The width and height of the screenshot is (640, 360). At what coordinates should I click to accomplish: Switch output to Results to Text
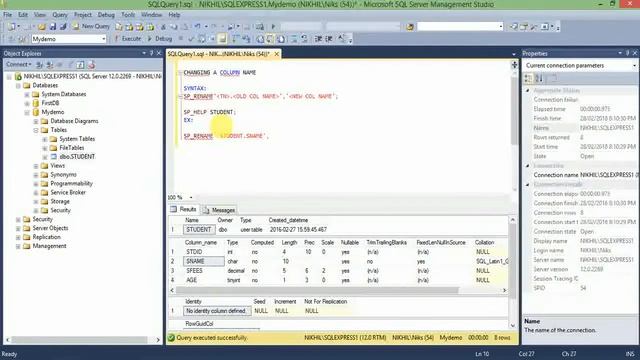[260, 39]
